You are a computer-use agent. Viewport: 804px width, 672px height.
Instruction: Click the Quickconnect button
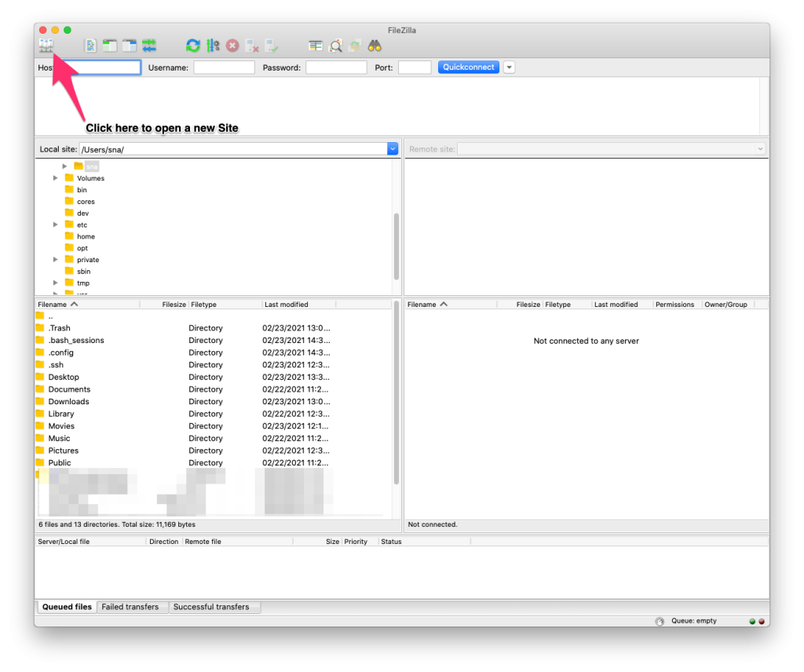(x=469, y=68)
